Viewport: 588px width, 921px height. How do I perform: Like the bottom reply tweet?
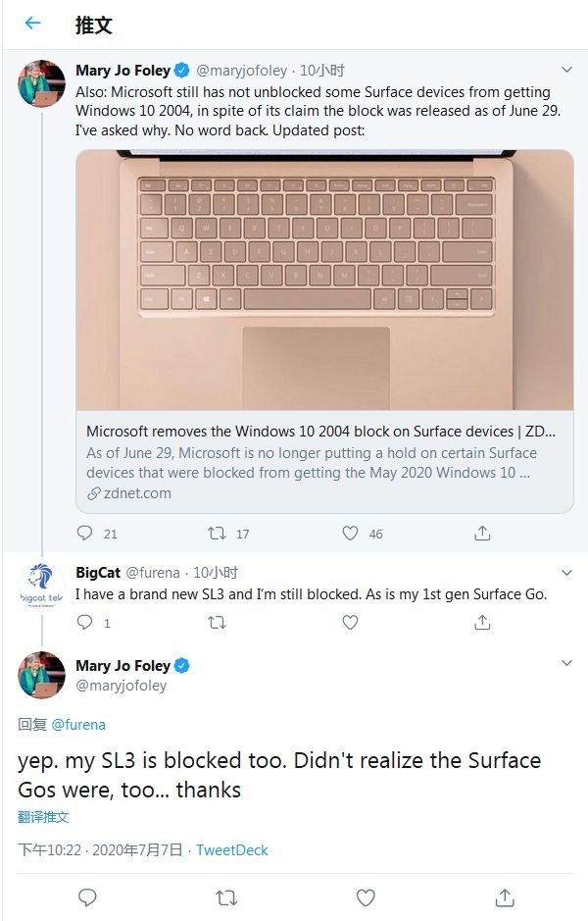(366, 897)
